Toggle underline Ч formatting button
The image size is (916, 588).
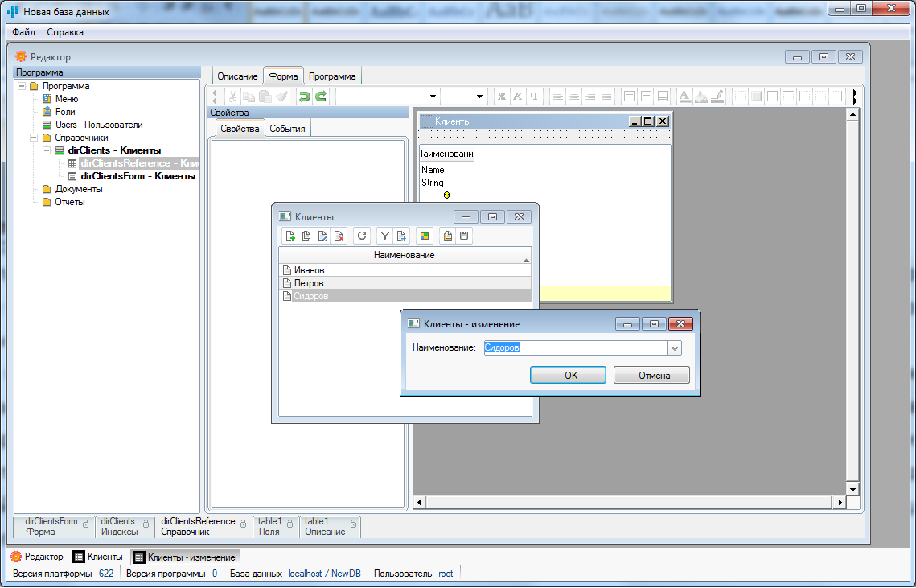click(x=532, y=97)
